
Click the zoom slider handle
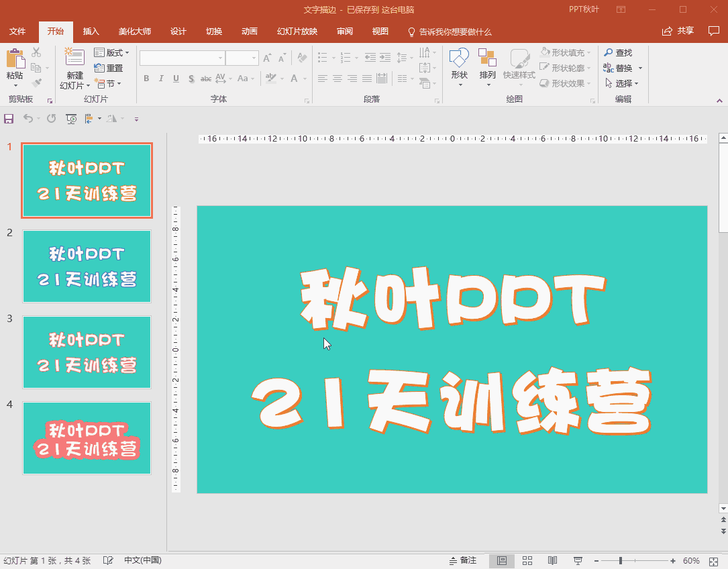pos(621,560)
